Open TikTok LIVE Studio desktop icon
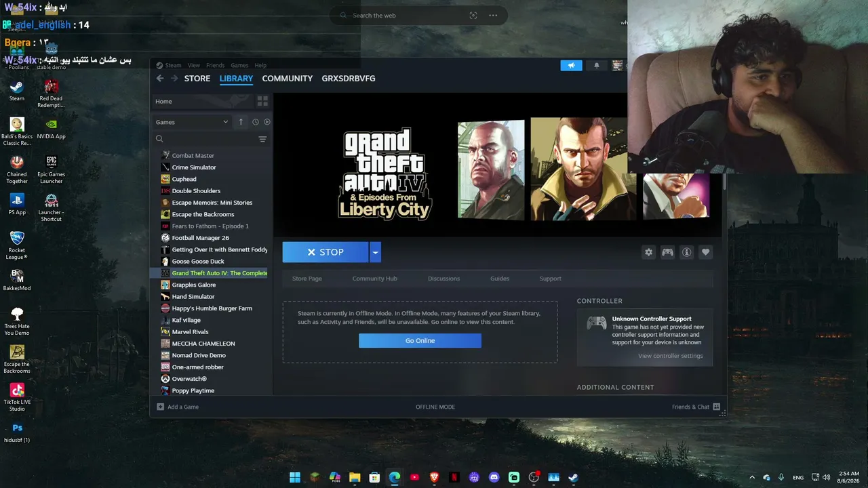 tap(17, 398)
